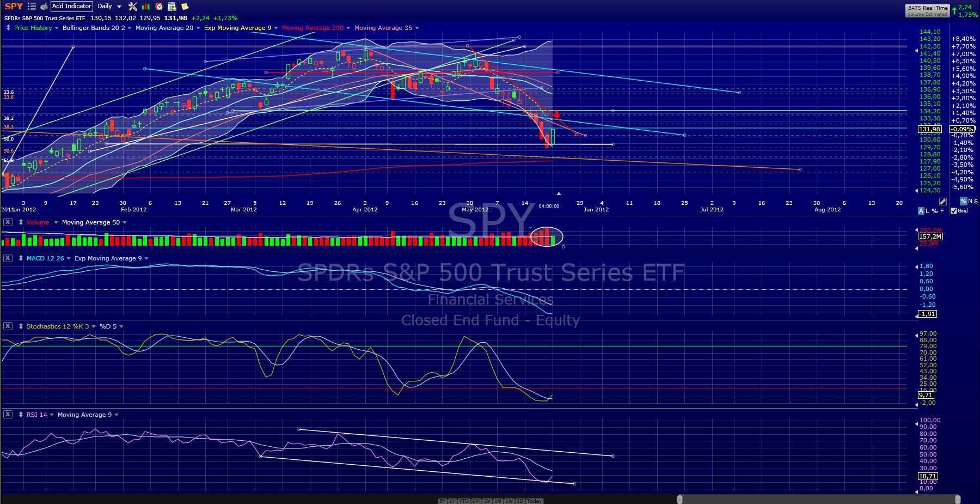
Task: Select the F fixed scale mode
Action: click(942, 211)
